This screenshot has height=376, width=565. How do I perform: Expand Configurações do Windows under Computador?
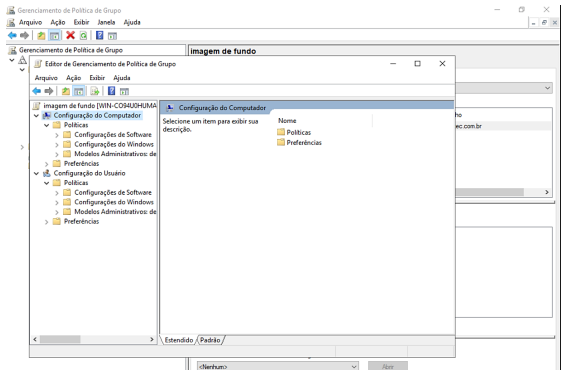point(57,145)
